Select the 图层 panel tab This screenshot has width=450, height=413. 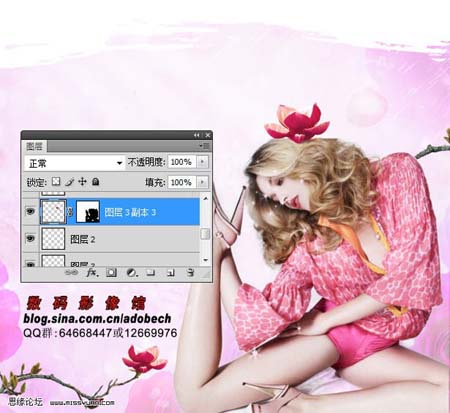(35, 146)
